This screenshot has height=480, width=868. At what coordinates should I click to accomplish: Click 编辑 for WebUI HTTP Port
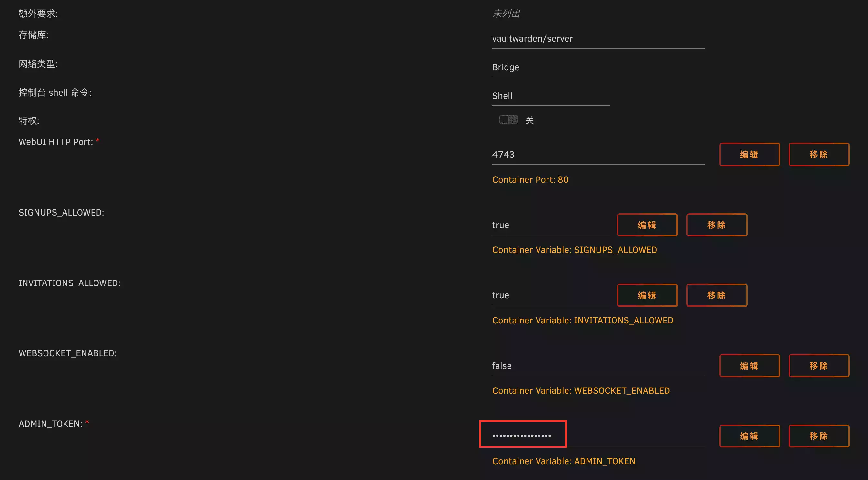point(749,155)
